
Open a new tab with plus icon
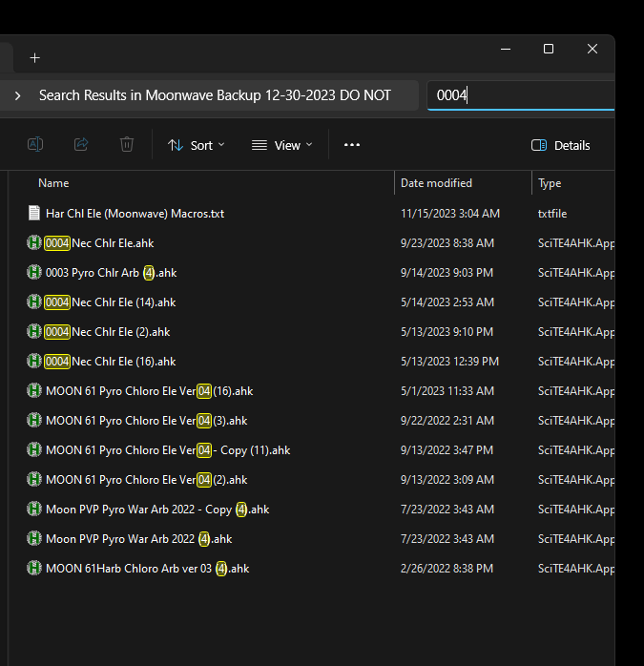35,58
